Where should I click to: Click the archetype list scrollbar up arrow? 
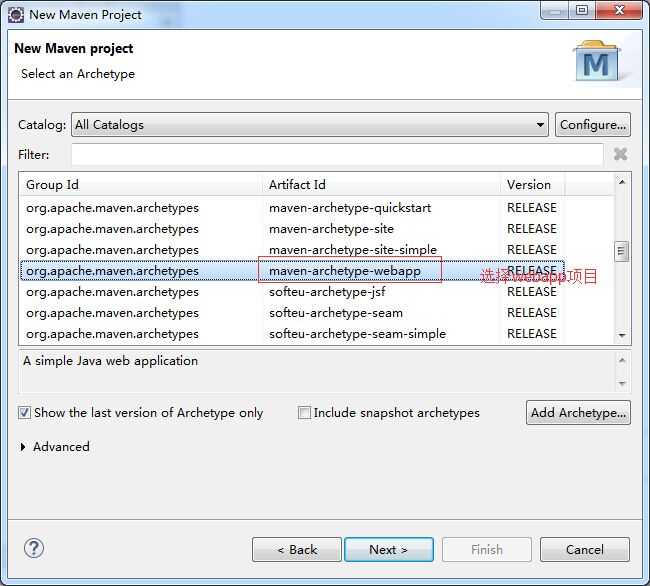622,182
